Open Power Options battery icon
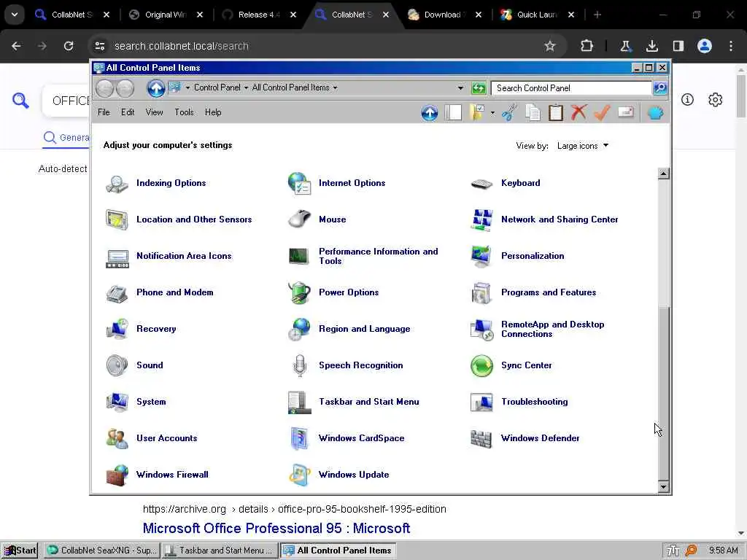The image size is (747, 560). click(x=299, y=292)
